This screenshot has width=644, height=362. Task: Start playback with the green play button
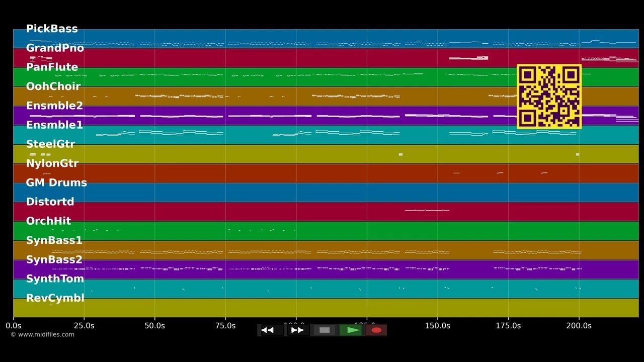click(351, 330)
